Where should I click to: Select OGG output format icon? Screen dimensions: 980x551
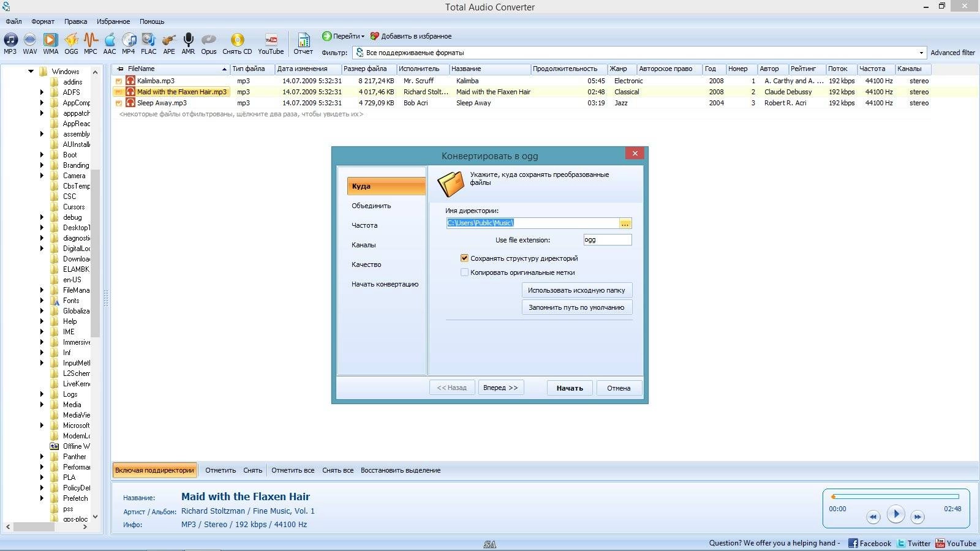point(72,43)
